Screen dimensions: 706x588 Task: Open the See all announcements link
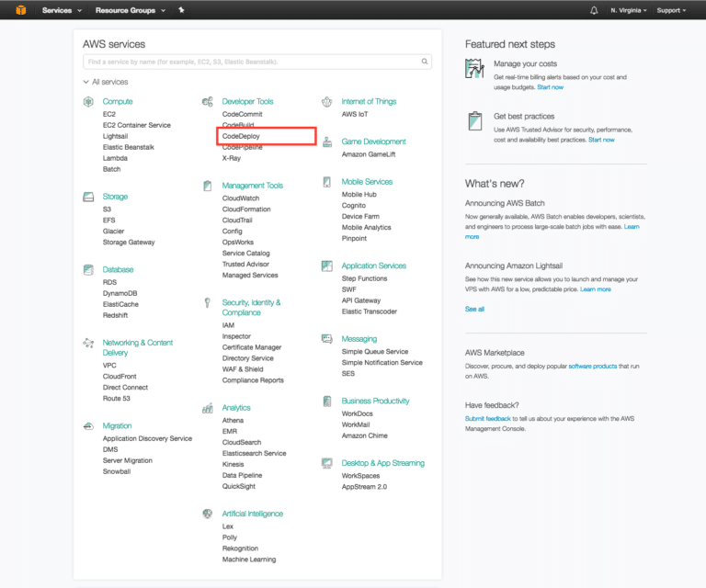474,309
